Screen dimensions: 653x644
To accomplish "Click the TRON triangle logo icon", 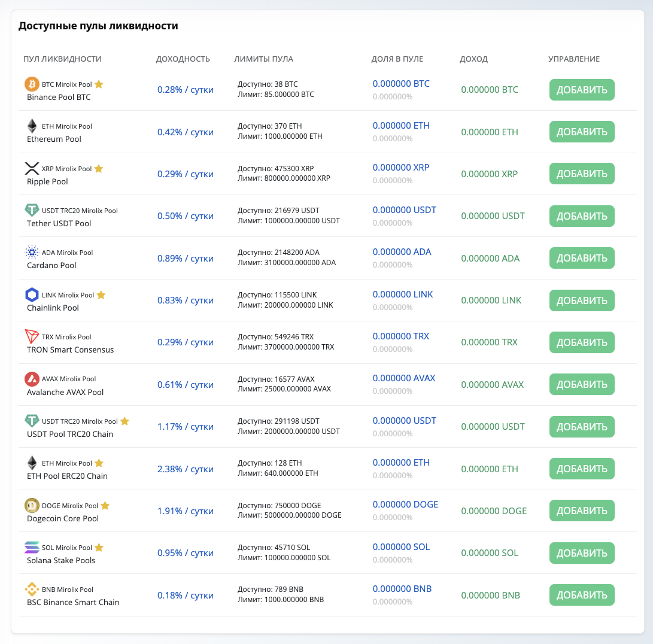I will 32,336.
